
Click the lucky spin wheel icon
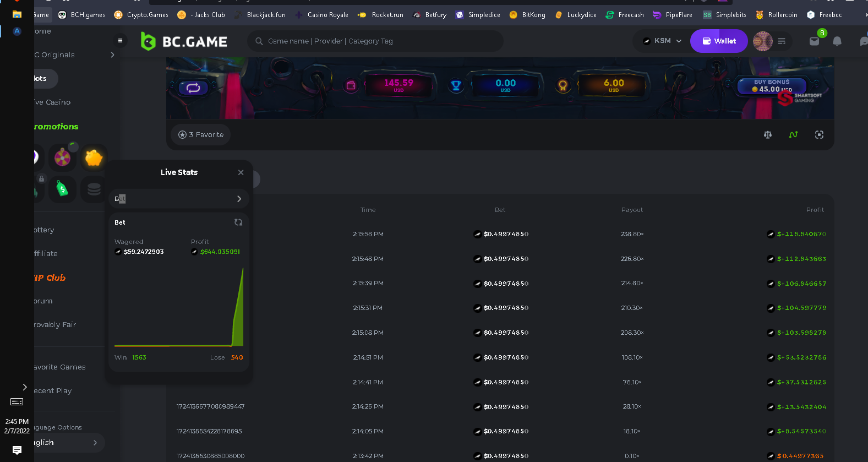click(x=62, y=158)
